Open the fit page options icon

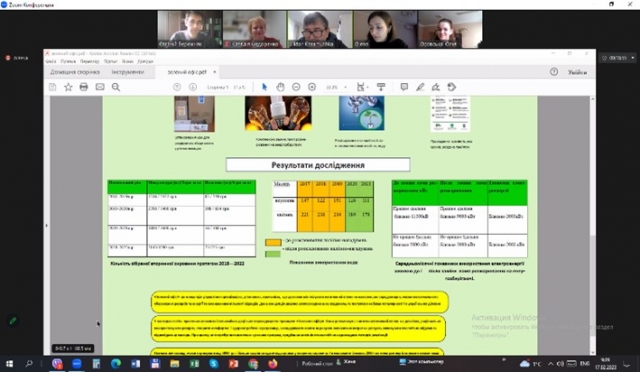pyautogui.click(x=362, y=87)
